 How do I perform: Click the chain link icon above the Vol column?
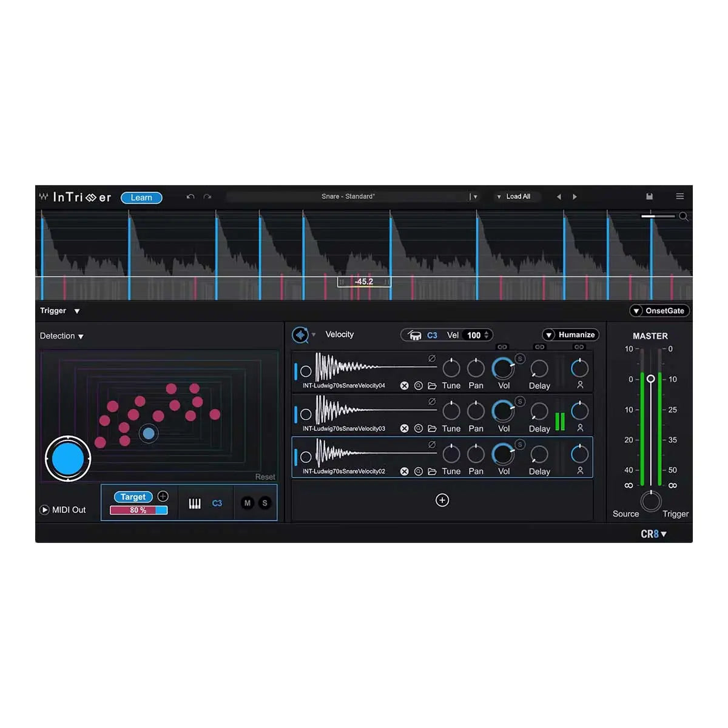[x=502, y=347]
